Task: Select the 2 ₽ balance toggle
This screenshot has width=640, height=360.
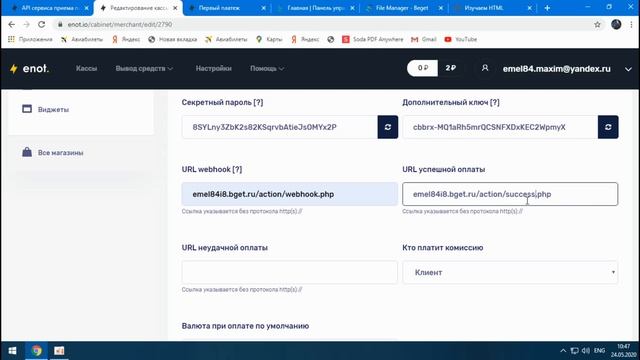Action: tap(451, 68)
